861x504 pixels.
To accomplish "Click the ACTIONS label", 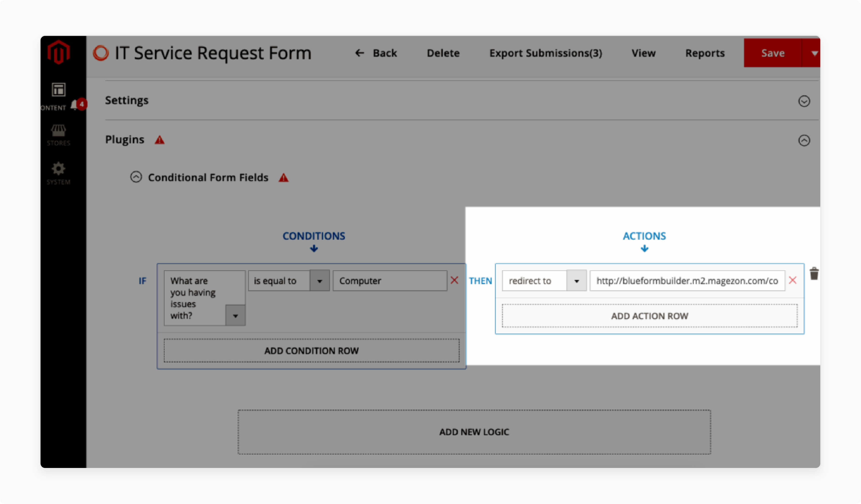I will tap(644, 236).
